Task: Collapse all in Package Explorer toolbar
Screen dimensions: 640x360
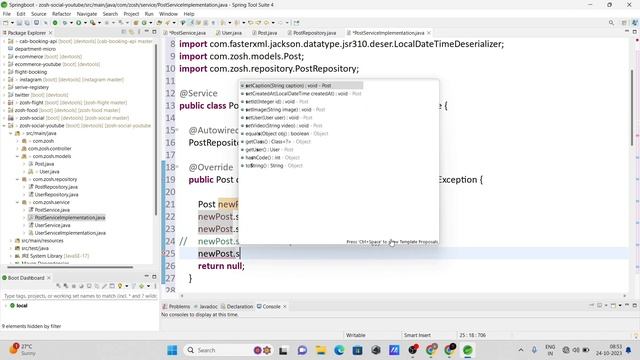Action: (x=124, y=32)
